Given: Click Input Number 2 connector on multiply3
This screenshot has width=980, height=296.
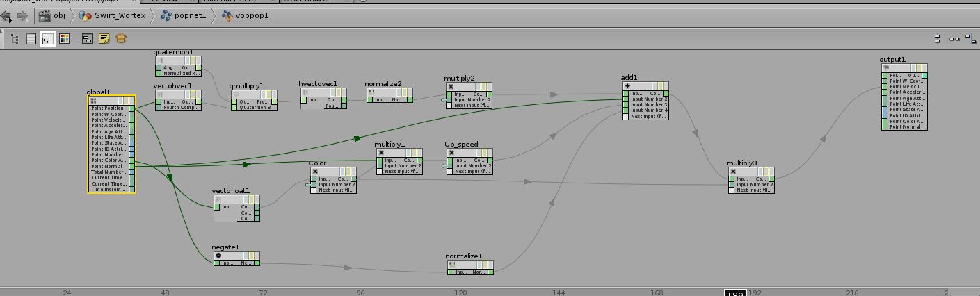Looking at the screenshot, I should point(732,184).
